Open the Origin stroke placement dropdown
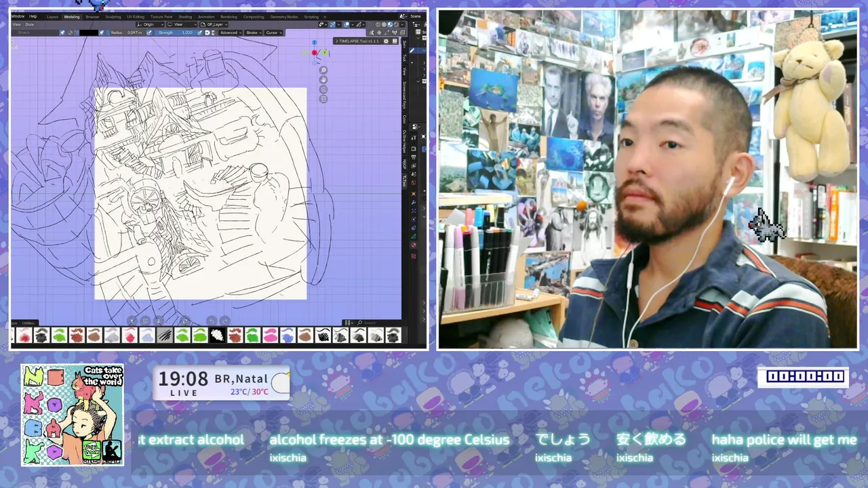The width and height of the screenshot is (868, 488). [150, 24]
